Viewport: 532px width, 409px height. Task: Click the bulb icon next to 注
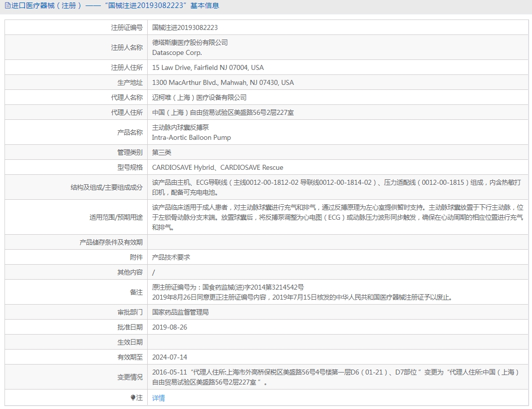133,398
